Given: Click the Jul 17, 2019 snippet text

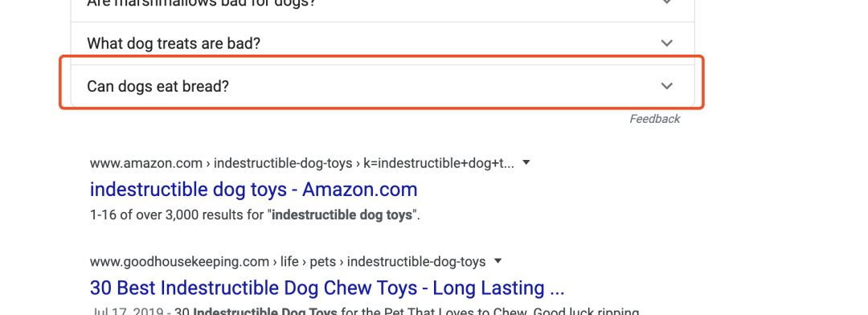Looking at the screenshot, I should point(129,312).
